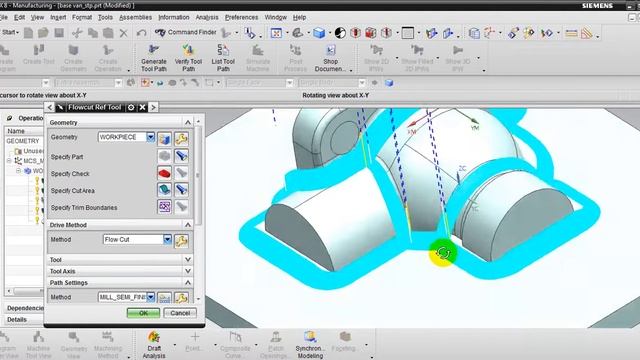This screenshot has width=640, height=360.
Task: Click Specify Cut Area select icon
Action: (x=164, y=190)
